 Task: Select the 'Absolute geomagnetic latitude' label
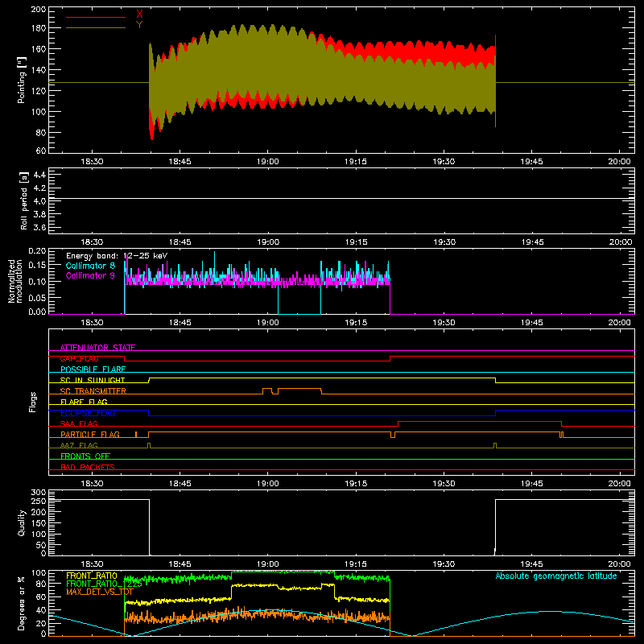pos(556,576)
